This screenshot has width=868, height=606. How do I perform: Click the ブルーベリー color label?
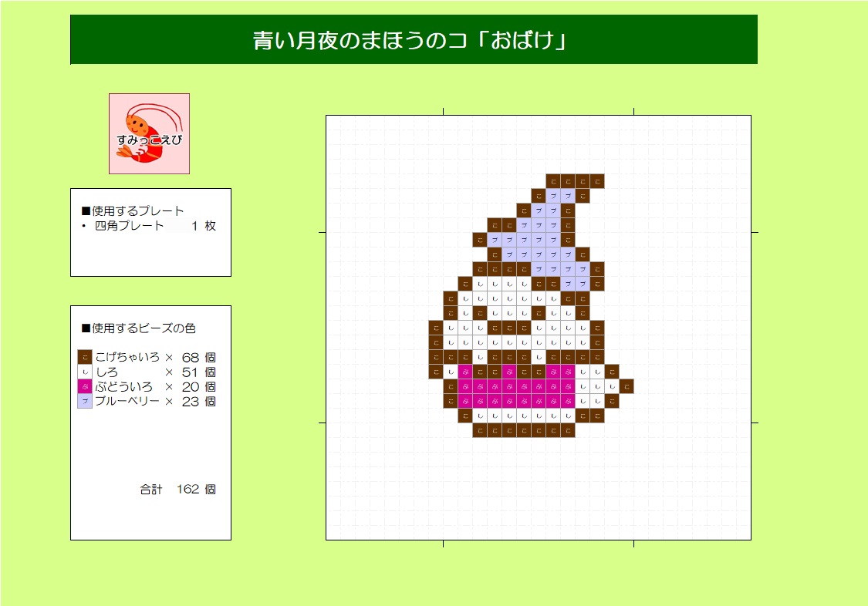(127, 402)
